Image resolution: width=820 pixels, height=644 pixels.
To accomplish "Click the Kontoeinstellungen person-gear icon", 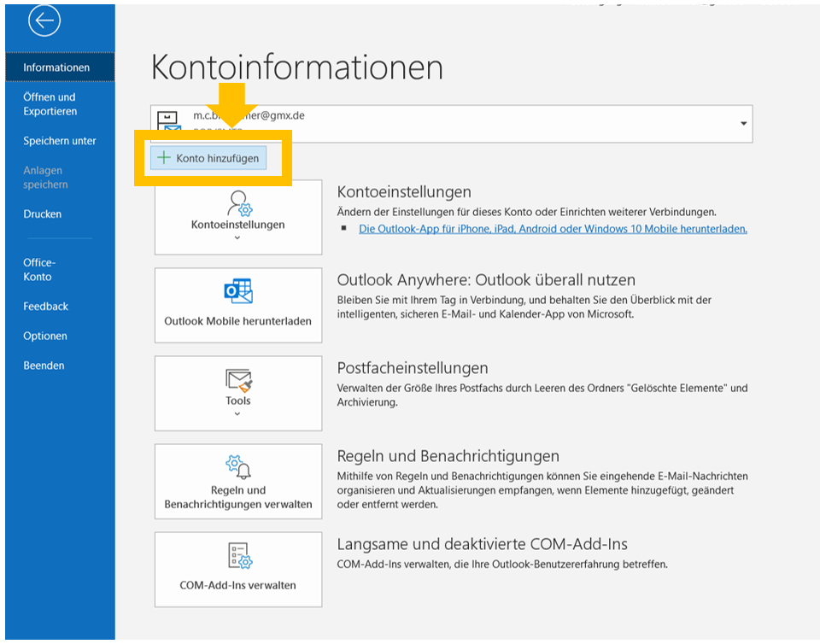I will (x=239, y=202).
